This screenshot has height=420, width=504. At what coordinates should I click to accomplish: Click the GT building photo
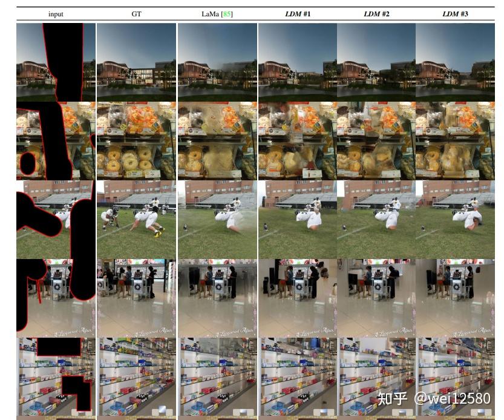point(135,62)
